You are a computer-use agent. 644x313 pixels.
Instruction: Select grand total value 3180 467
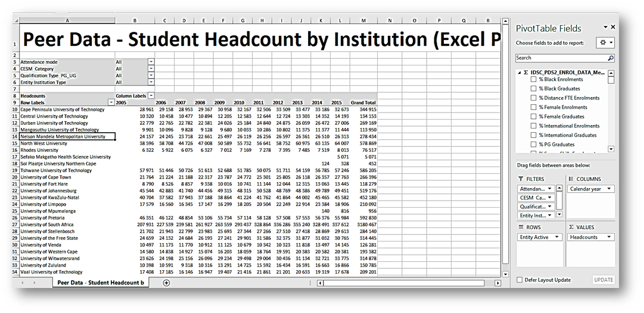[363, 224]
